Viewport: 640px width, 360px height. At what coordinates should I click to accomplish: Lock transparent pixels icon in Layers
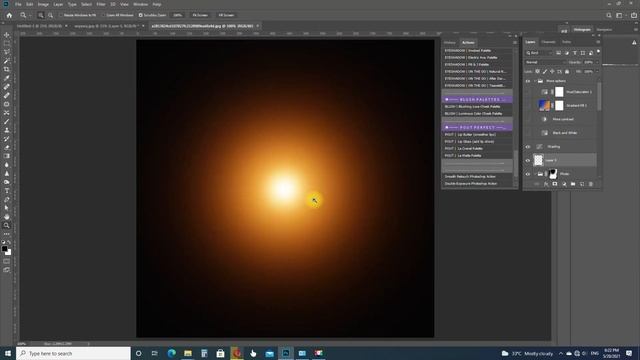pos(538,71)
